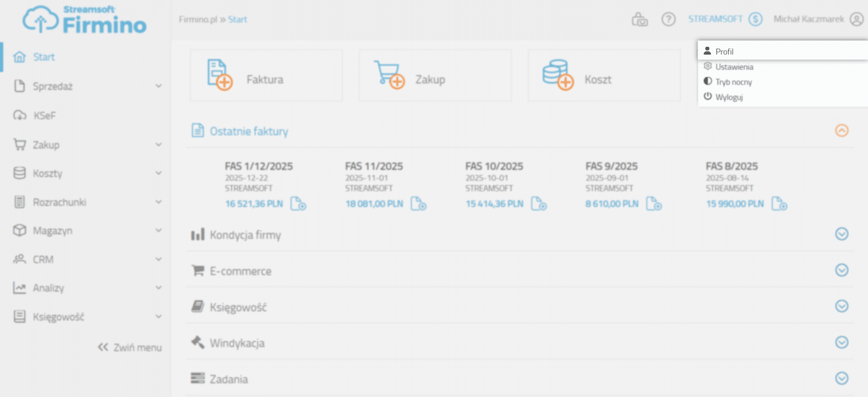
Task: Click the Streamsoft Firmino logo
Action: 85,20
